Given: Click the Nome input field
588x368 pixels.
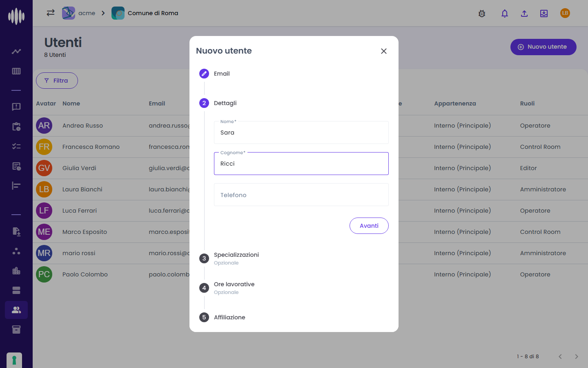Looking at the screenshot, I should (301, 132).
